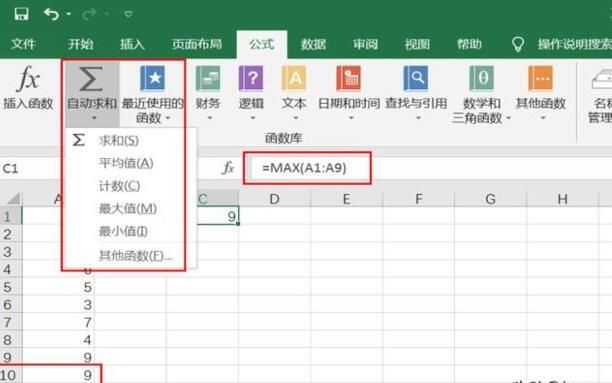Open the Undo history dropdown arrow
Viewport: 612px width, 383px height.
click(x=69, y=14)
